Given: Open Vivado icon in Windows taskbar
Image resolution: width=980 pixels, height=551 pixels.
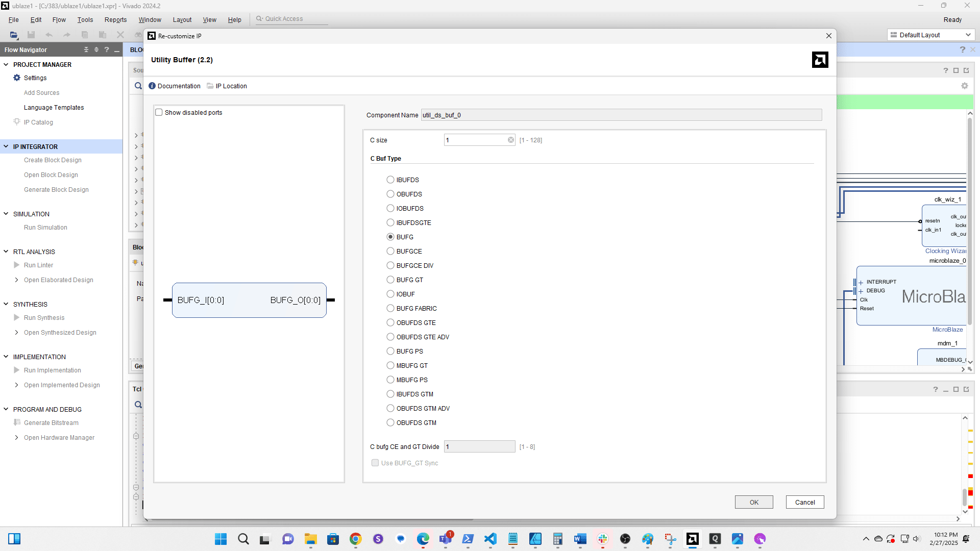Looking at the screenshot, I should [x=693, y=539].
